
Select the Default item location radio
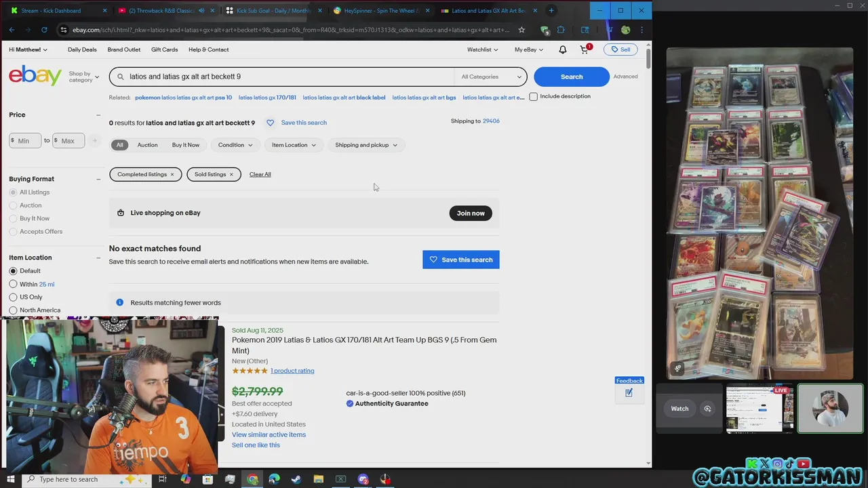coord(13,271)
